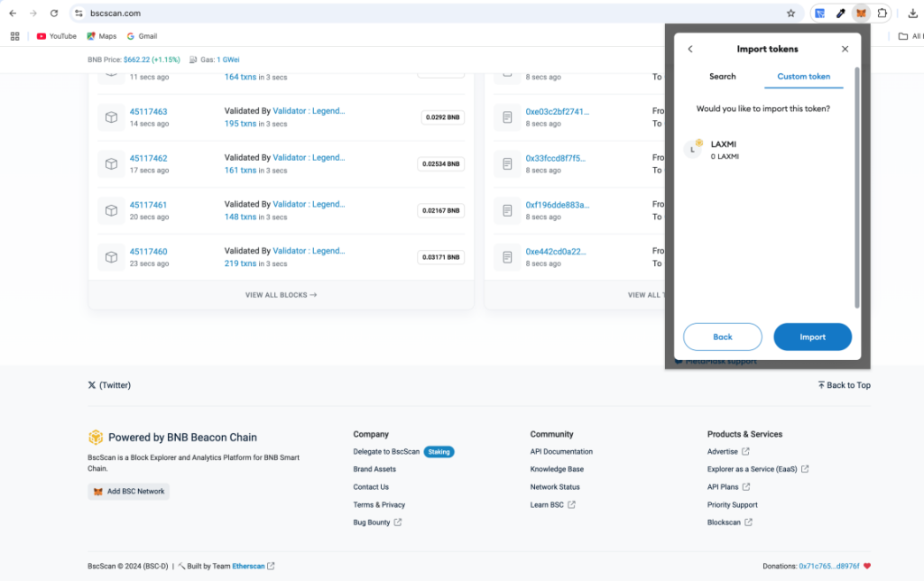The image size is (924, 581).
Task: Click the MetaMask fox extension icon
Action: click(x=861, y=14)
